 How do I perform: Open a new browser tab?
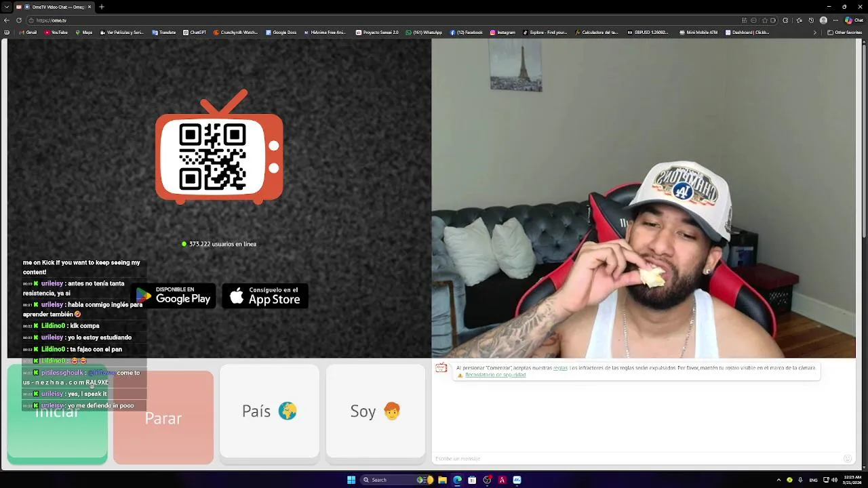coord(101,7)
